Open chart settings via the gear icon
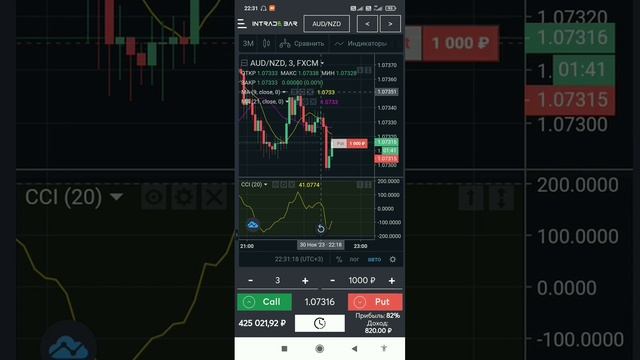Image resolution: width=640 pixels, height=360 pixels. [393, 260]
